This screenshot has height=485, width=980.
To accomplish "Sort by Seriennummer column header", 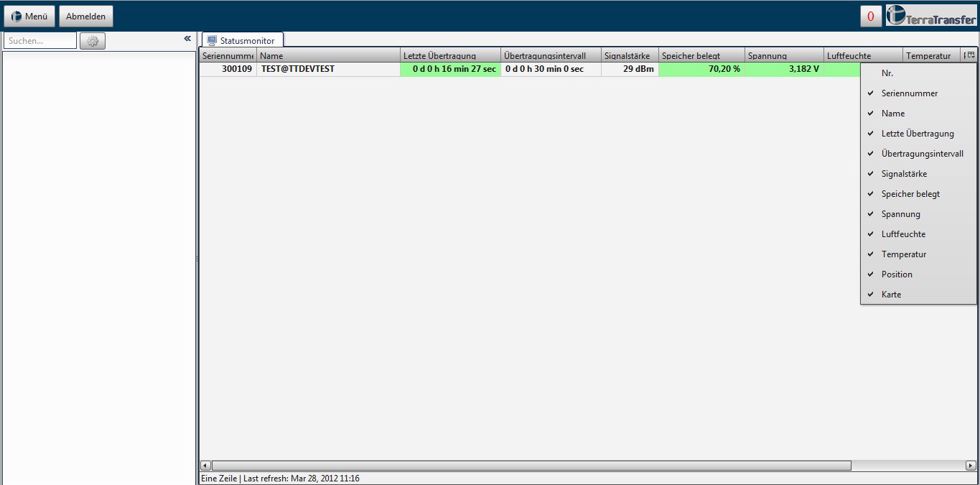I will (x=228, y=55).
